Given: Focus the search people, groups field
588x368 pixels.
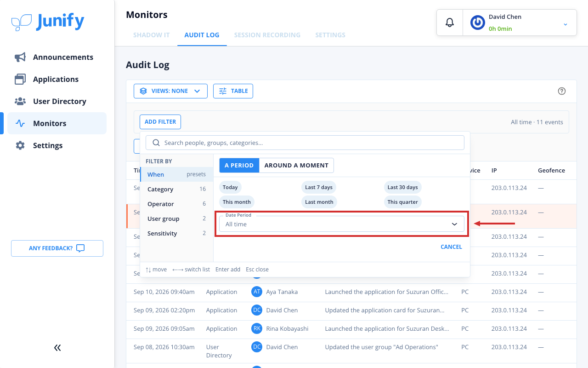Looking at the screenshot, I should (x=305, y=143).
